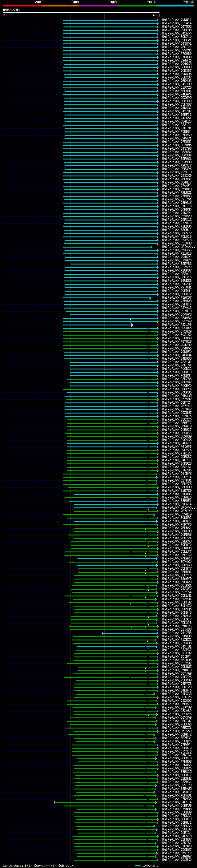Open hit UniRef100_Q42650
The height and width of the screenshot is (868, 197).
tap(176, 33)
